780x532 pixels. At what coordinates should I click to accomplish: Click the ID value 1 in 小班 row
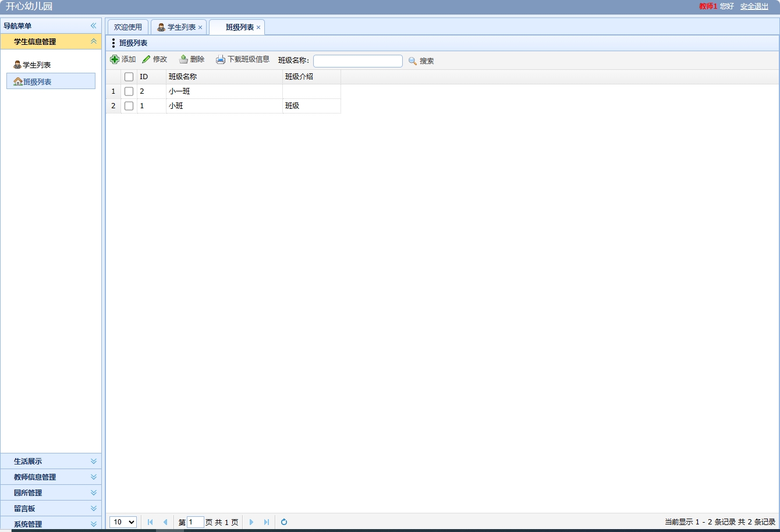click(x=151, y=106)
